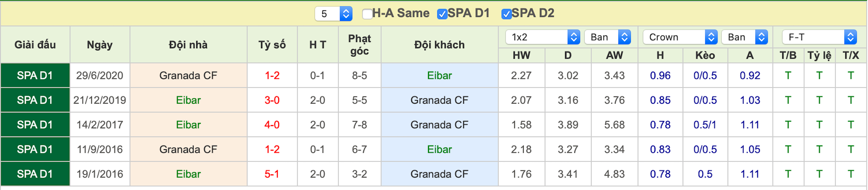
Task: Click the Phạt góc column header
Action: coord(360,45)
